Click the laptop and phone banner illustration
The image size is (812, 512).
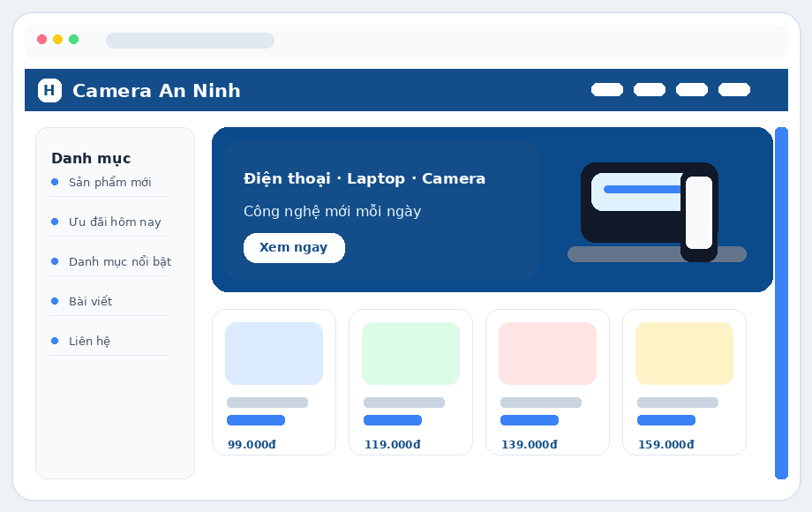[657, 212]
